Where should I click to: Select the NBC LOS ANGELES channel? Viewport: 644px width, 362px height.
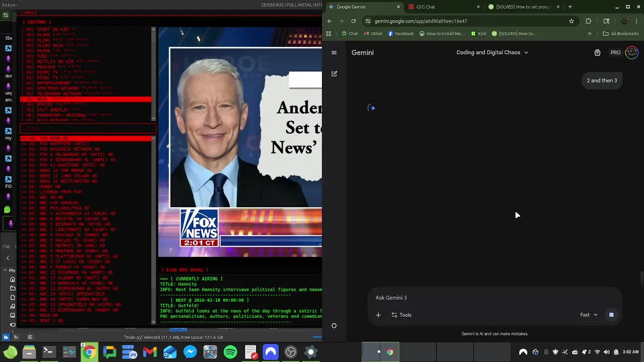click(x=86, y=203)
